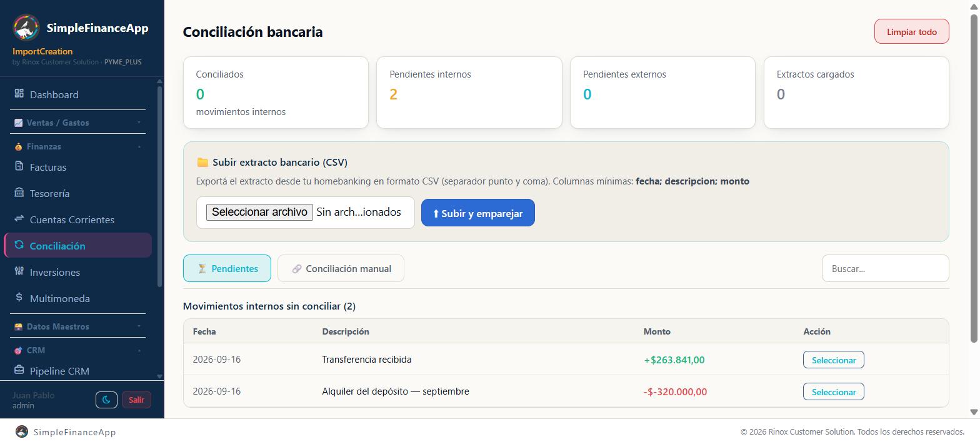The width and height of the screenshot is (980, 444).
Task: Click the Pendientes externos summary card
Action: (x=662, y=93)
